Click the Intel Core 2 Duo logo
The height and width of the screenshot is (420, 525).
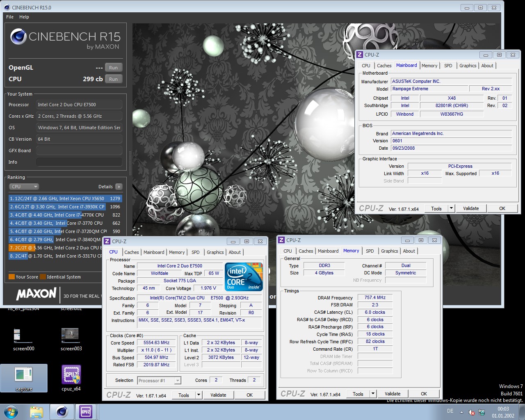pos(244,277)
